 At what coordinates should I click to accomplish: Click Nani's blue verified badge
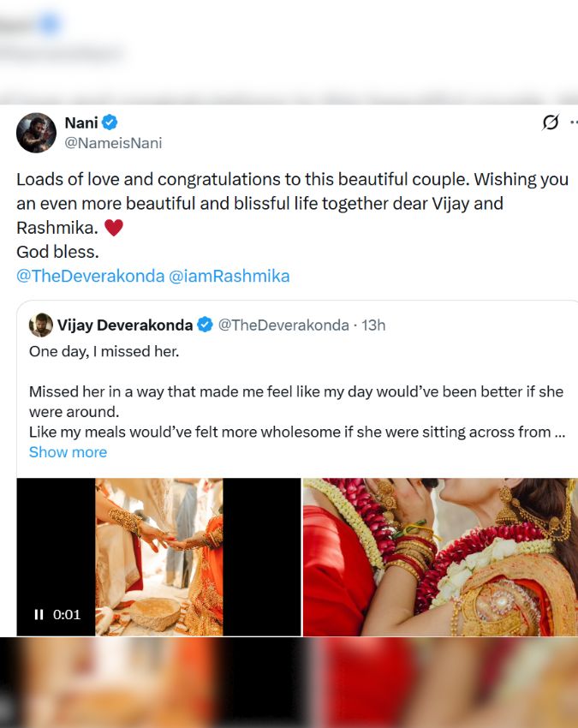(x=110, y=122)
